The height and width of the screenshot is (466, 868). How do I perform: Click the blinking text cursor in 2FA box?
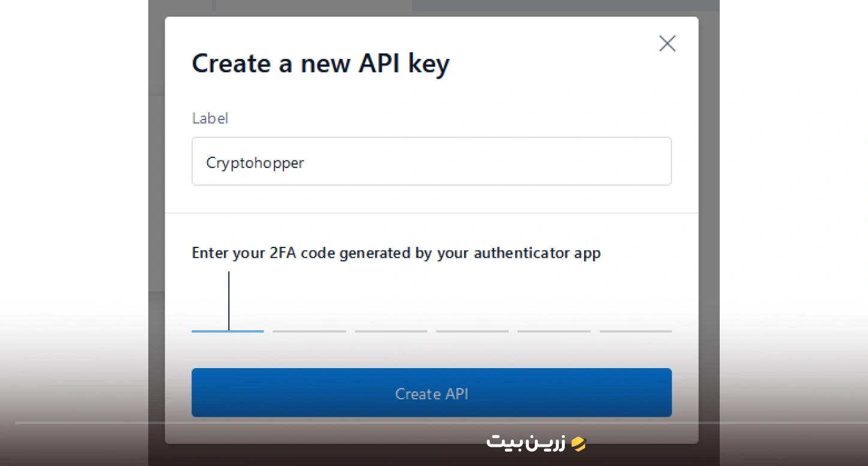[x=229, y=301]
